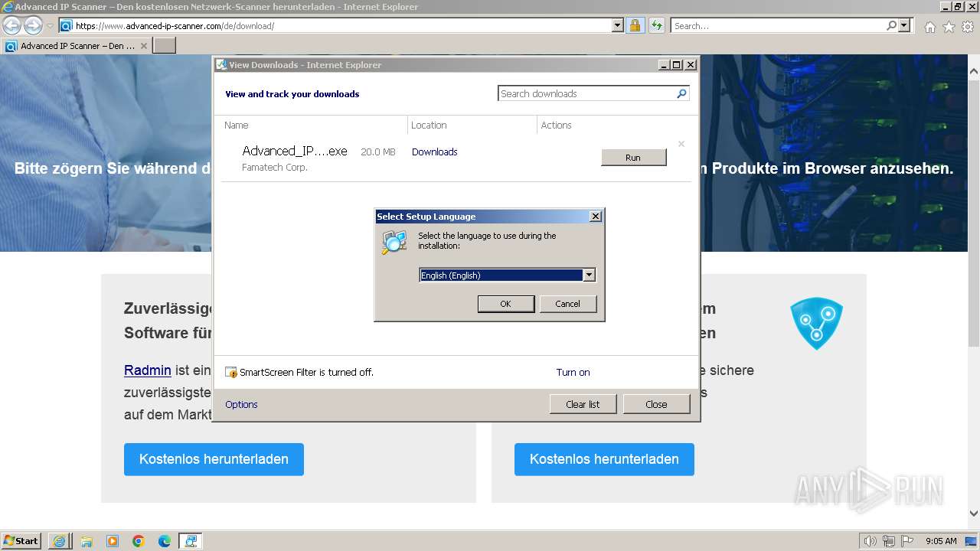Click the address bar URL field
Screen dimensions: 980x551
click(342, 25)
